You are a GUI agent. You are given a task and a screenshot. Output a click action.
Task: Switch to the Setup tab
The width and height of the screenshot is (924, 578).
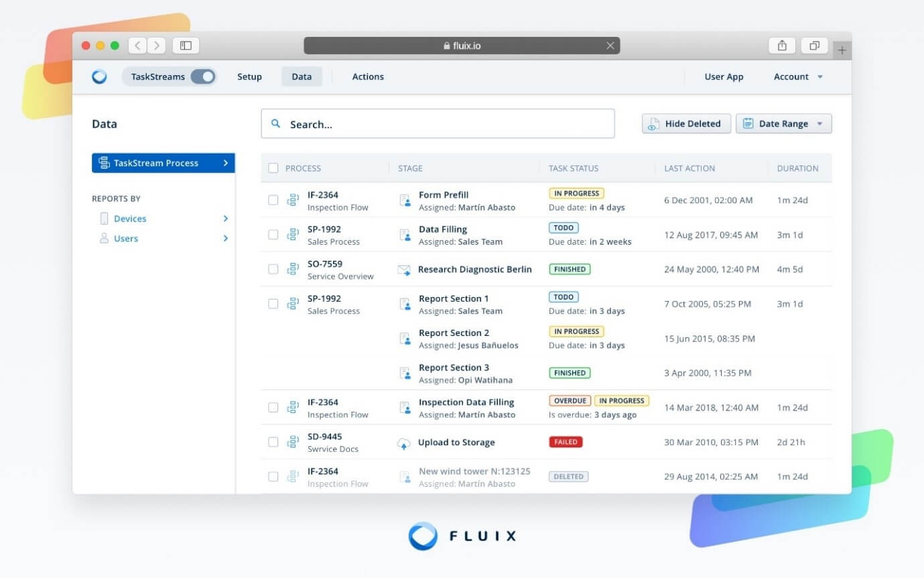pyautogui.click(x=249, y=77)
